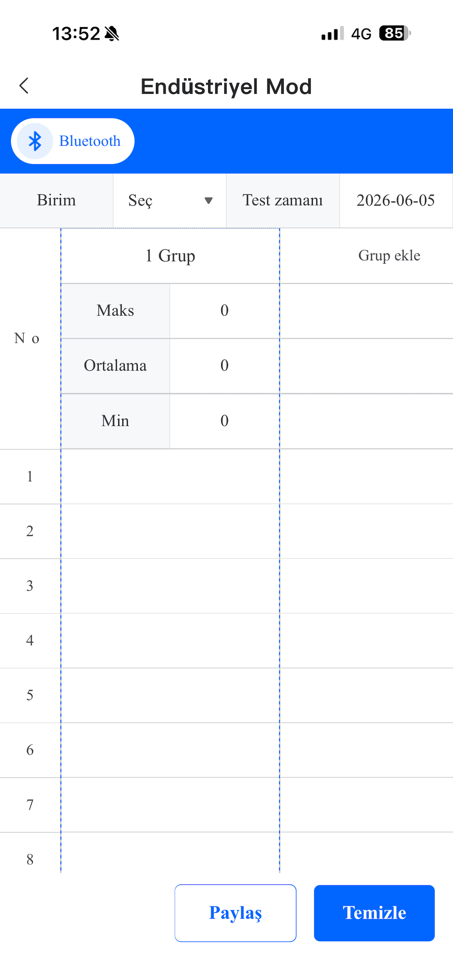Select the 1 Grup column header

click(x=170, y=256)
